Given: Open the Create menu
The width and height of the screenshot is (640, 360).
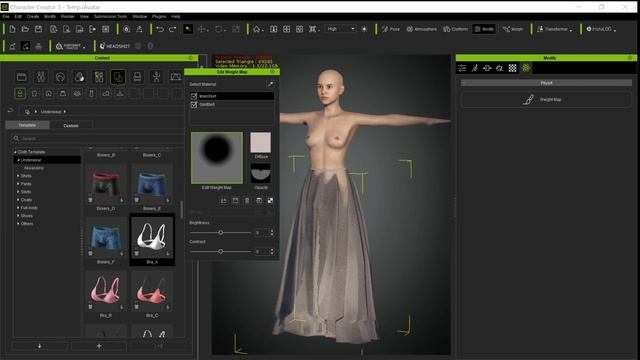Looking at the screenshot, I should [33, 17].
